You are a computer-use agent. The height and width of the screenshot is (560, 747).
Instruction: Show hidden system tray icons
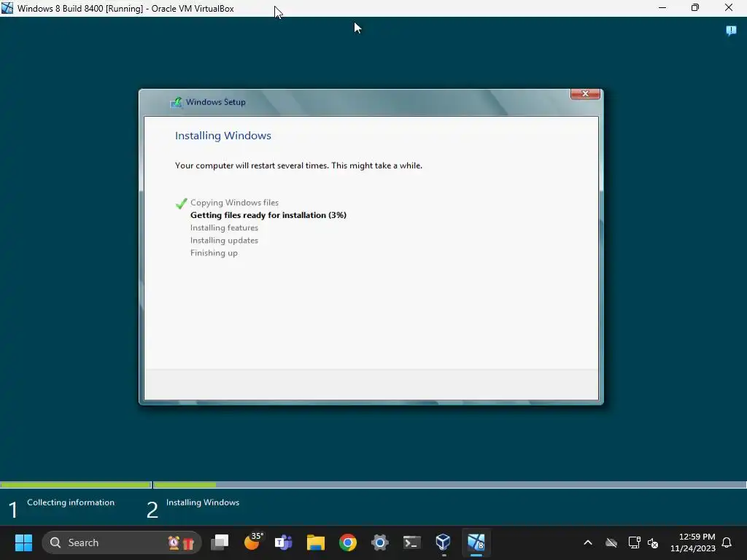588,542
